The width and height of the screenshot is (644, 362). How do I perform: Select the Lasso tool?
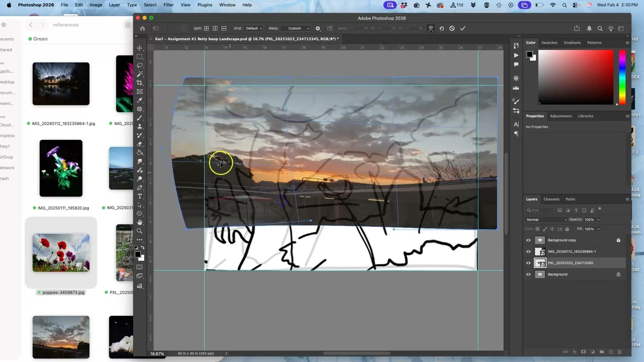click(x=139, y=65)
